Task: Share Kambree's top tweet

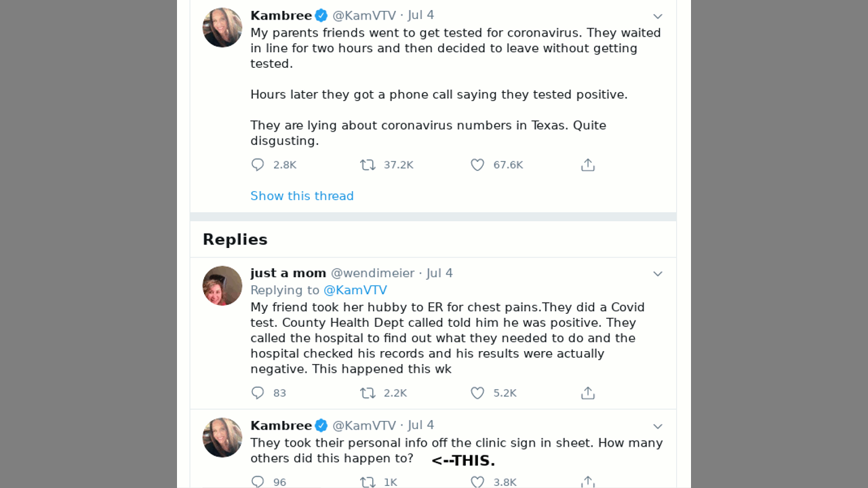Action: tap(588, 165)
